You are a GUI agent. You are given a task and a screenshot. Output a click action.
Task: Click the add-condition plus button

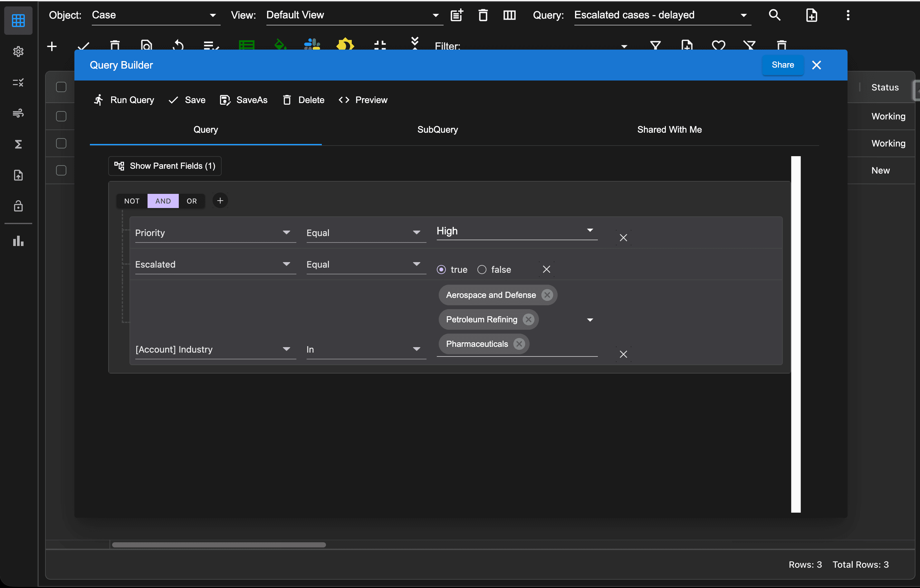tap(220, 201)
